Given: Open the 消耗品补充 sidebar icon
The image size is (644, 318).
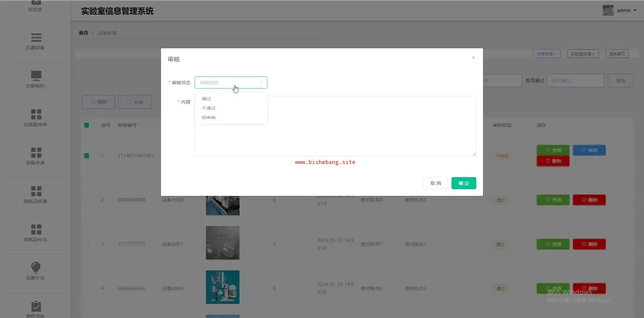Looking at the screenshot, I should coord(36,229).
